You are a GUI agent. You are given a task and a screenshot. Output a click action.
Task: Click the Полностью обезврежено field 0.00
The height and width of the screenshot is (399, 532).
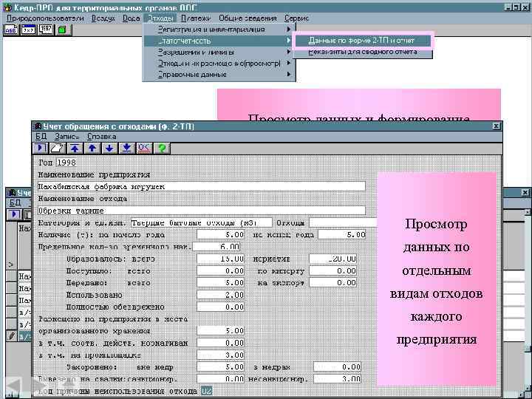[220, 307]
